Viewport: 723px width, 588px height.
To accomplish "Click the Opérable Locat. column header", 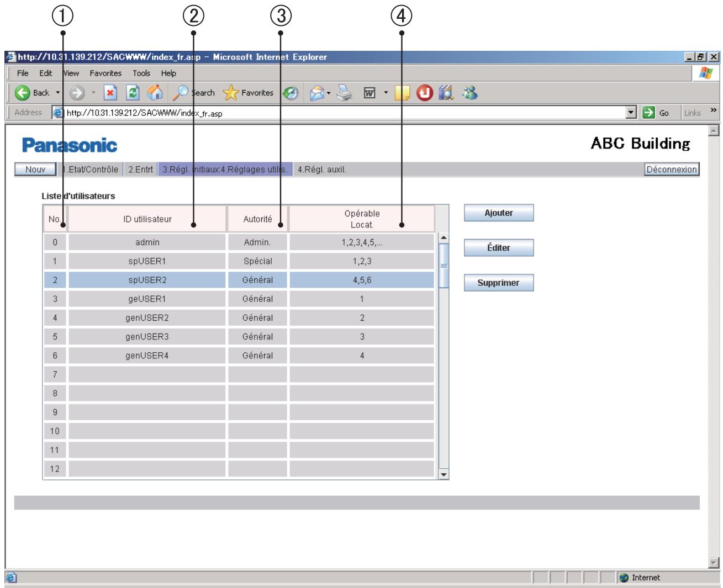I will (362, 219).
